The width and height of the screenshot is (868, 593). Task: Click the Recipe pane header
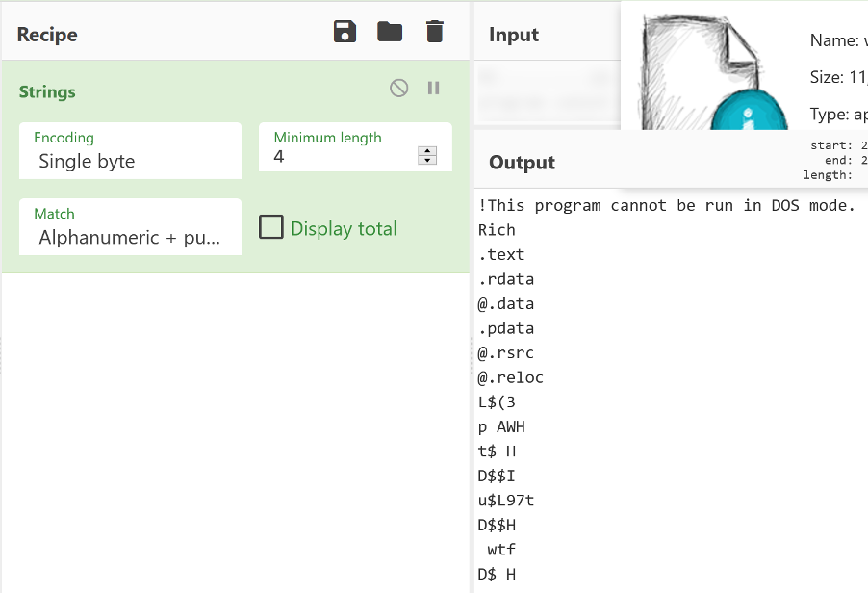[x=47, y=35]
